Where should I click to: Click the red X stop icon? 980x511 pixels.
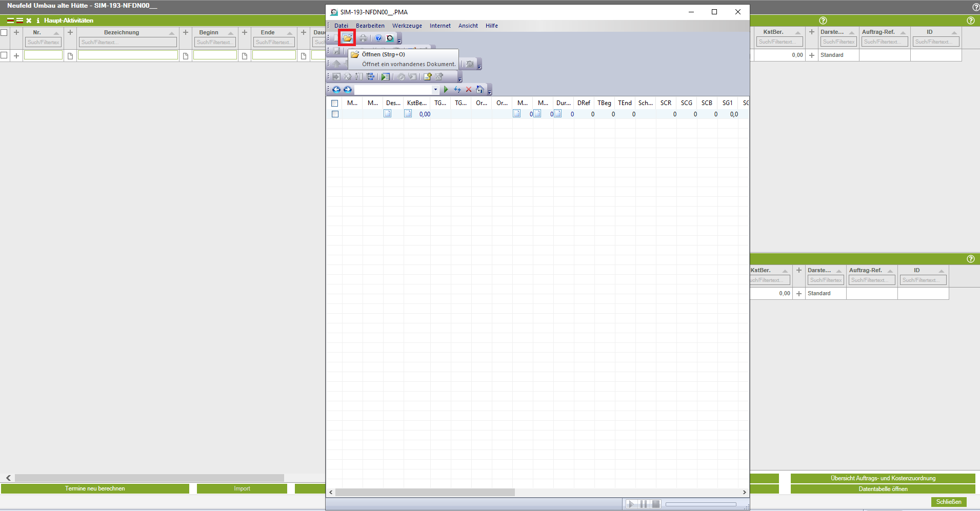468,90
